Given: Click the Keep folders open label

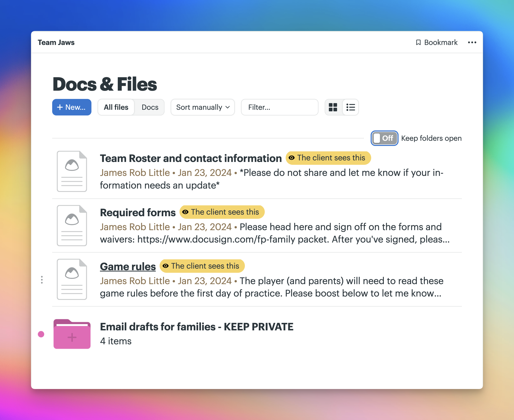Looking at the screenshot, I should pos(431,138).
